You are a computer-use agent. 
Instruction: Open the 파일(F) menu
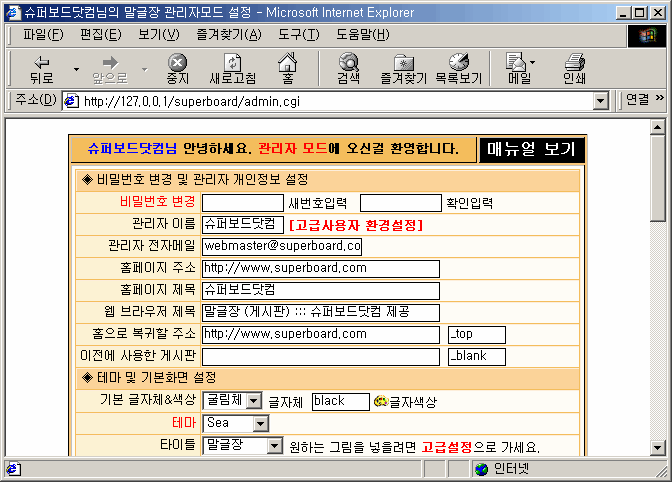43,35
